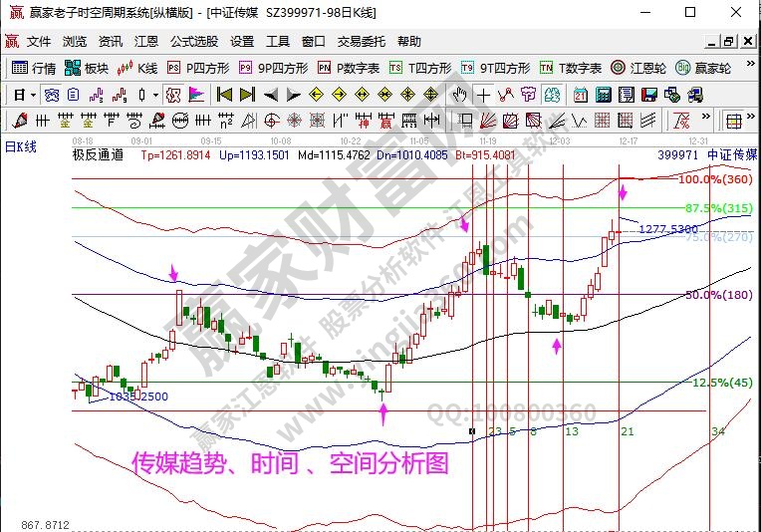Toggle the 板块 sector view
The image size is (761, 532).
tap(86, 68)
